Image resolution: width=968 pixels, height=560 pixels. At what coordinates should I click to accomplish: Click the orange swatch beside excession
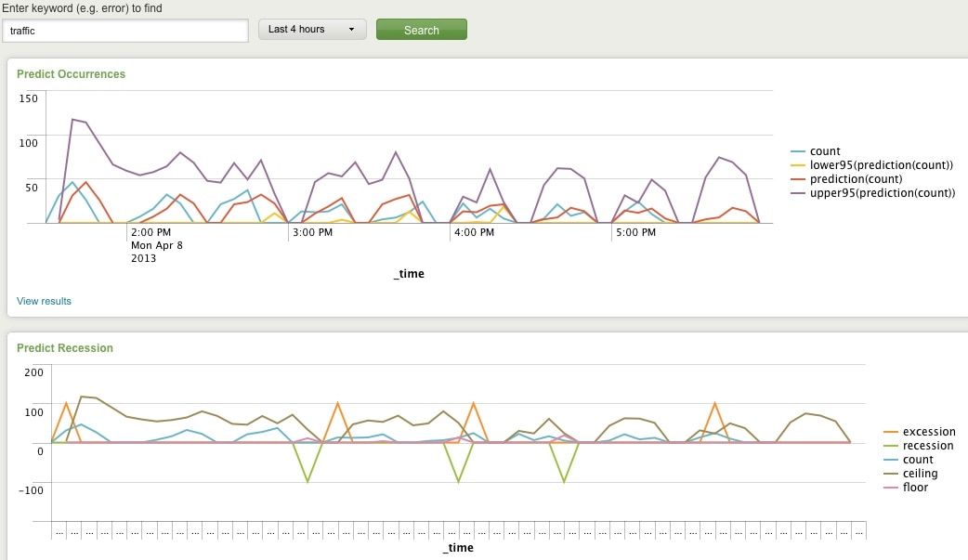point(891,432)
